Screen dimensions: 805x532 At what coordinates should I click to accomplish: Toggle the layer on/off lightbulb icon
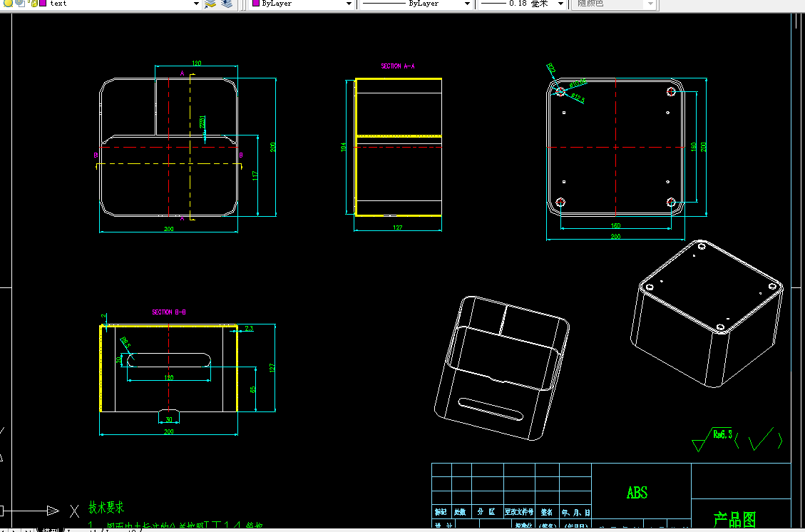click(x=9, y=3)
